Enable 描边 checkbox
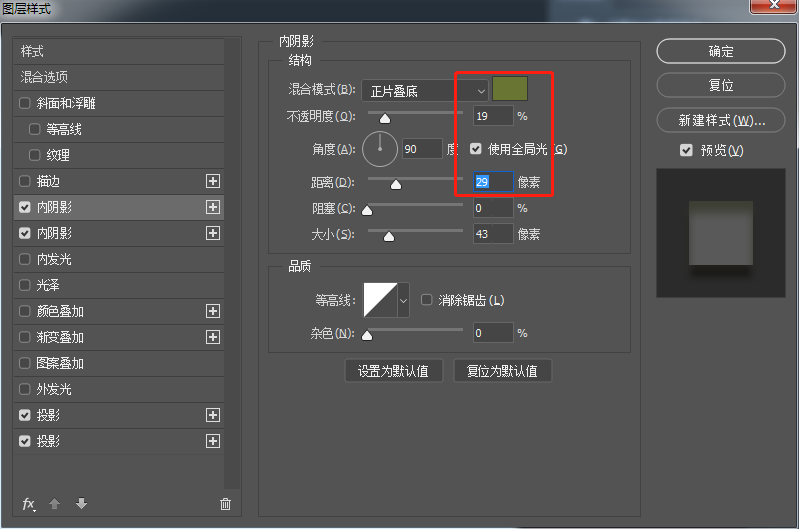Screen dimensions: 799x529 (x=24, y=181)
